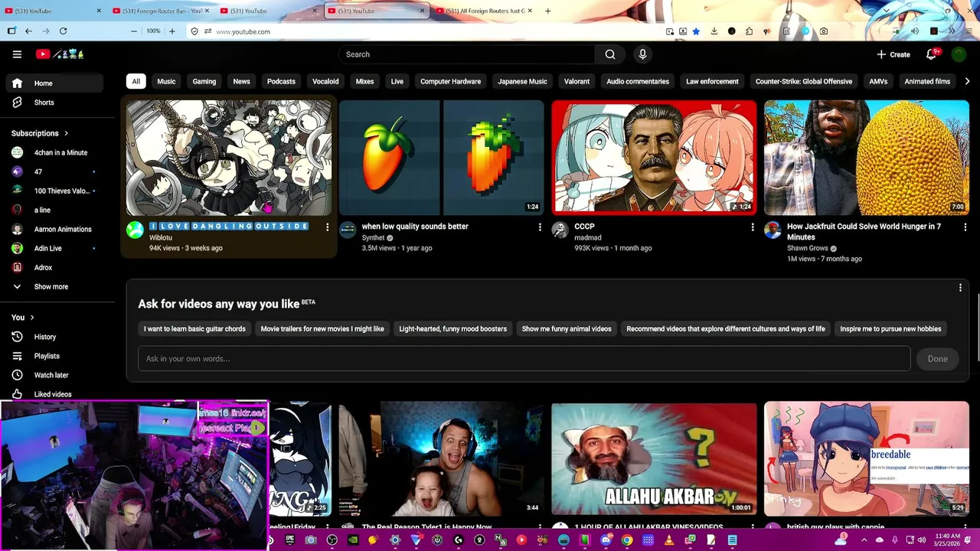Open a new browser tab

[547, 11]
